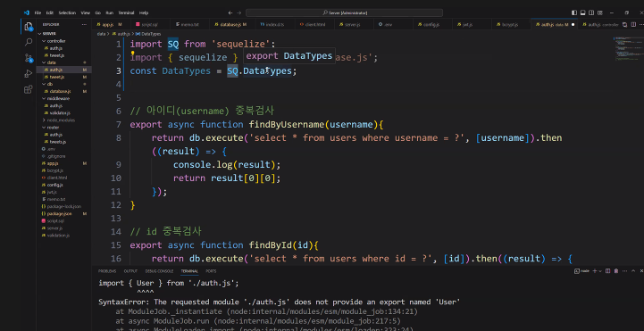Open the DEBUG CONSOLE panel tab
This screenshot has width=644, height=331.
(159, 271)
